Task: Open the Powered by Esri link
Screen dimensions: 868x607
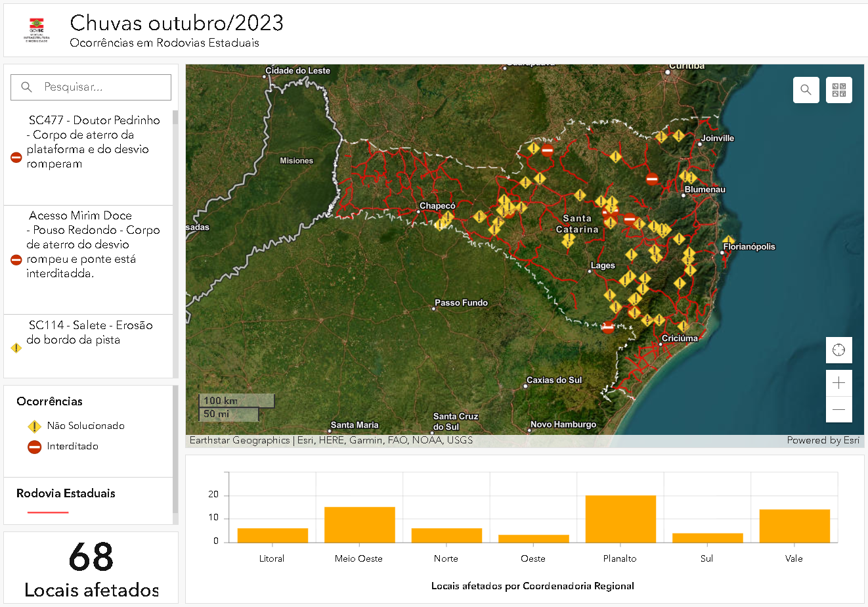Action: click(823, 440)
